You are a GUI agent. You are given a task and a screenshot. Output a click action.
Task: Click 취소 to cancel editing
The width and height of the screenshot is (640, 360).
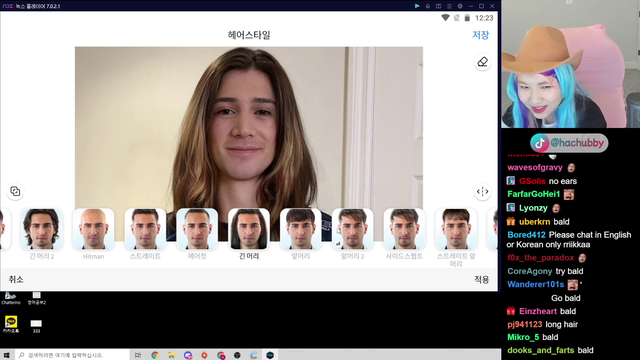click(16, 280)
